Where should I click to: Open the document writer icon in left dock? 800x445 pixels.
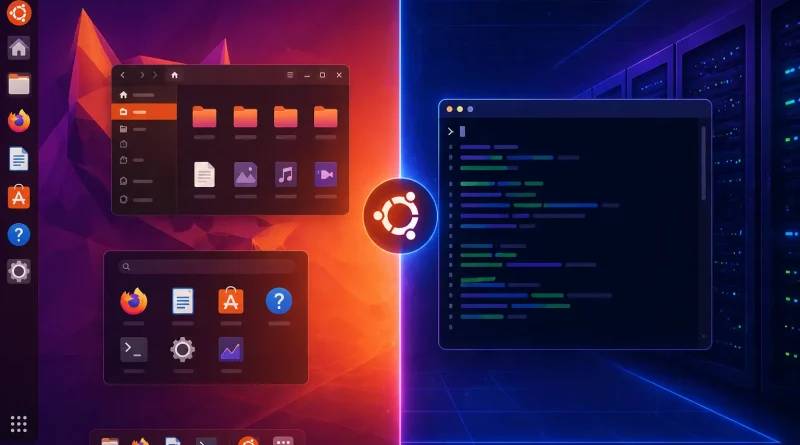[x=19, y=159]
